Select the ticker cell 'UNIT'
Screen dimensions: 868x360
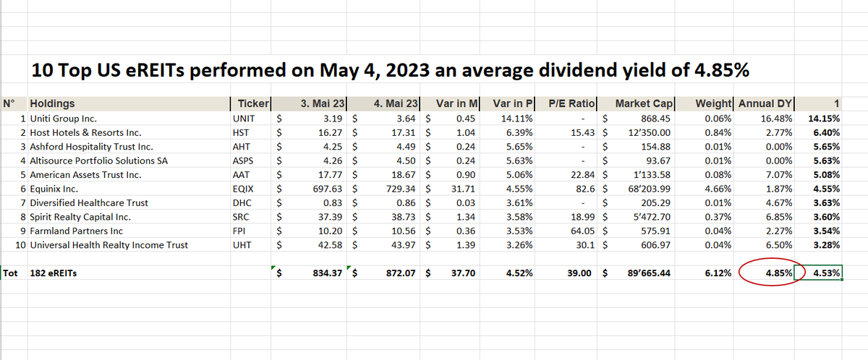pyautogui.click(x=250, y=118)
